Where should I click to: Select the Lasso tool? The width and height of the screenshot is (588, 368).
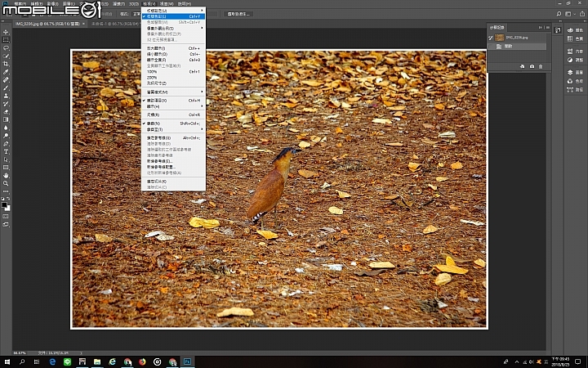click(x=6, y=48)
